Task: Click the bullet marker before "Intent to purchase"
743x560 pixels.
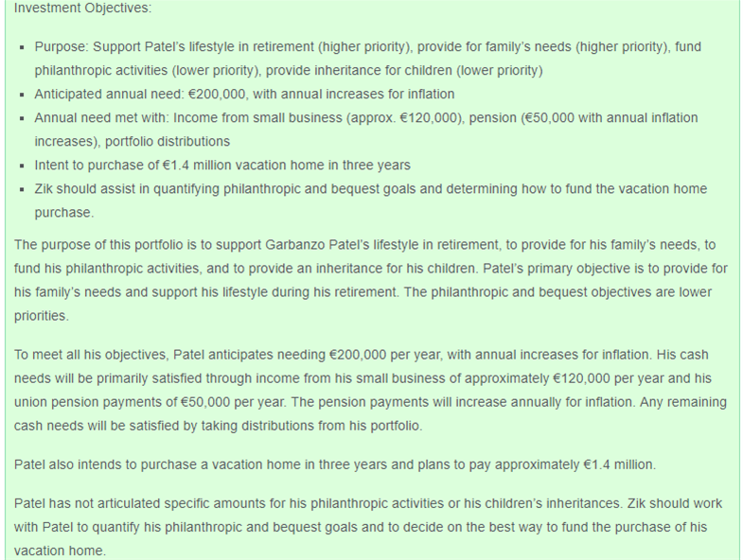Action: coord(21,166)
